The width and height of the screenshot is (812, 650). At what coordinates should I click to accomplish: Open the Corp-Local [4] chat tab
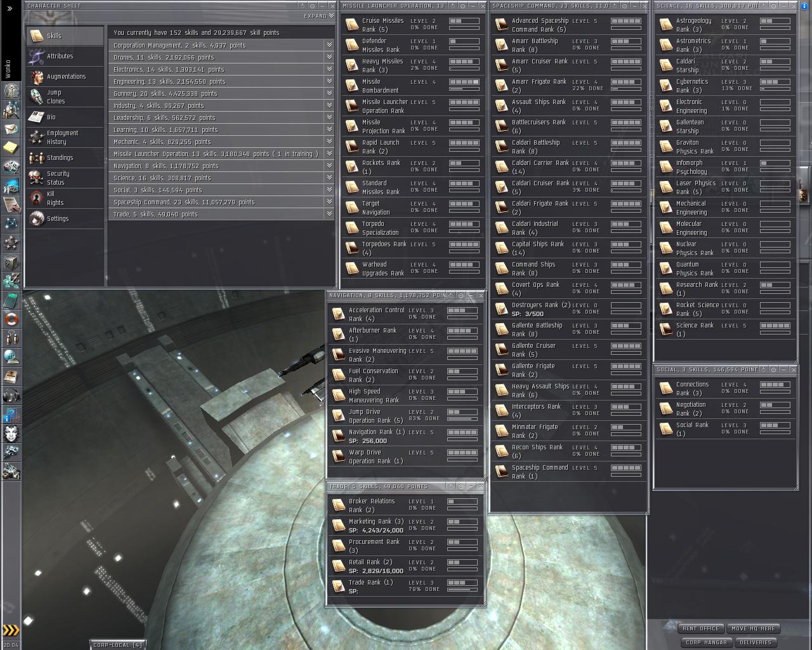click(x=118, y=645)
